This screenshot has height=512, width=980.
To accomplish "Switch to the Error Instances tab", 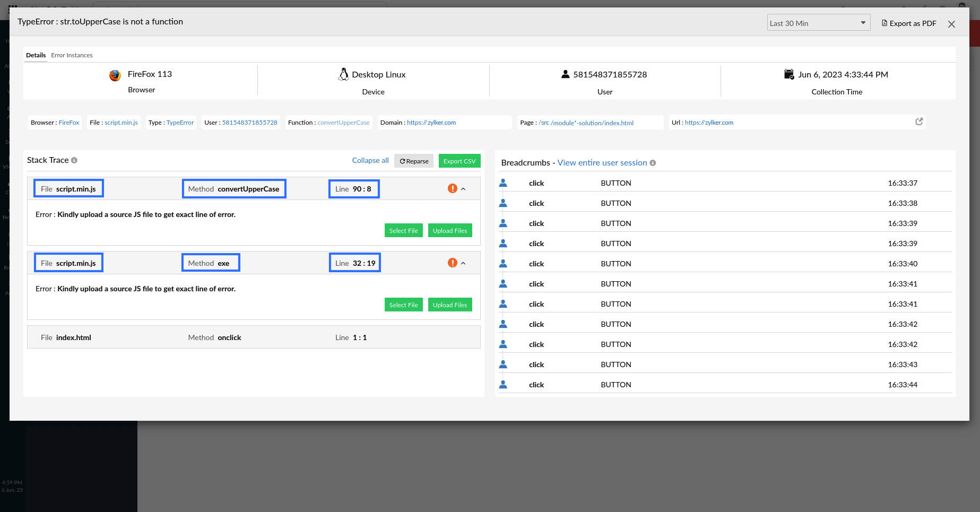I will pyautogui.click(x=72, y=55).
